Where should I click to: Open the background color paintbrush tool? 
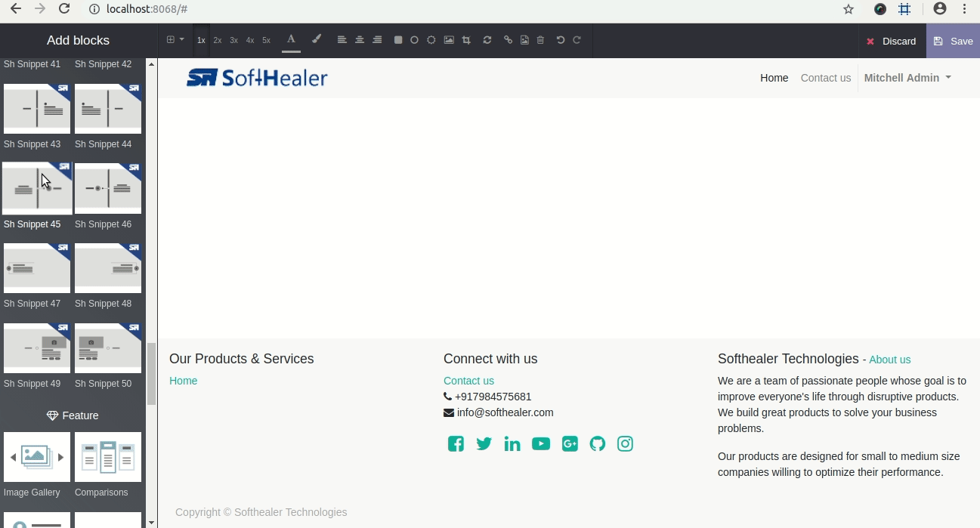(x=317, y=40)
